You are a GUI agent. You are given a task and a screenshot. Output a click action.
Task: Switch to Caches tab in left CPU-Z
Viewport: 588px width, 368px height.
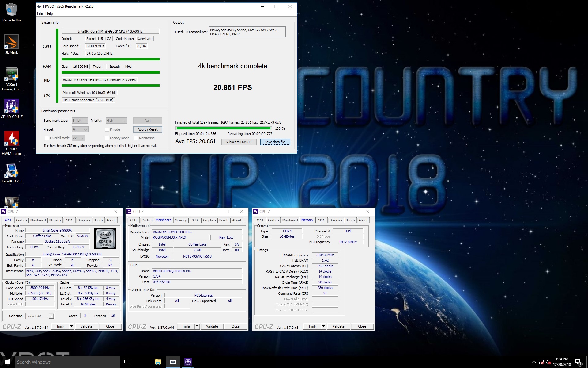(x=21, y=220)
